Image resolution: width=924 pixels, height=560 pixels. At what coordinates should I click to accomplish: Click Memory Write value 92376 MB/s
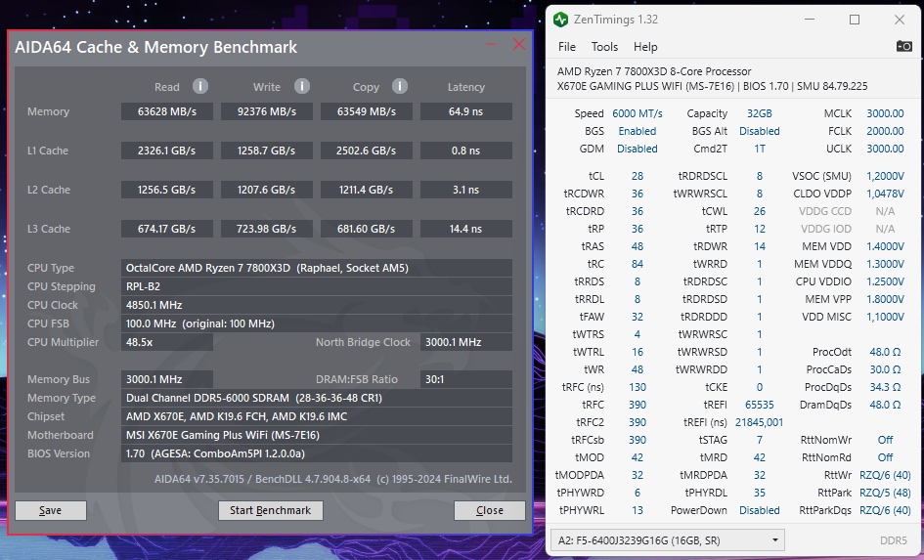coord(266,111)
